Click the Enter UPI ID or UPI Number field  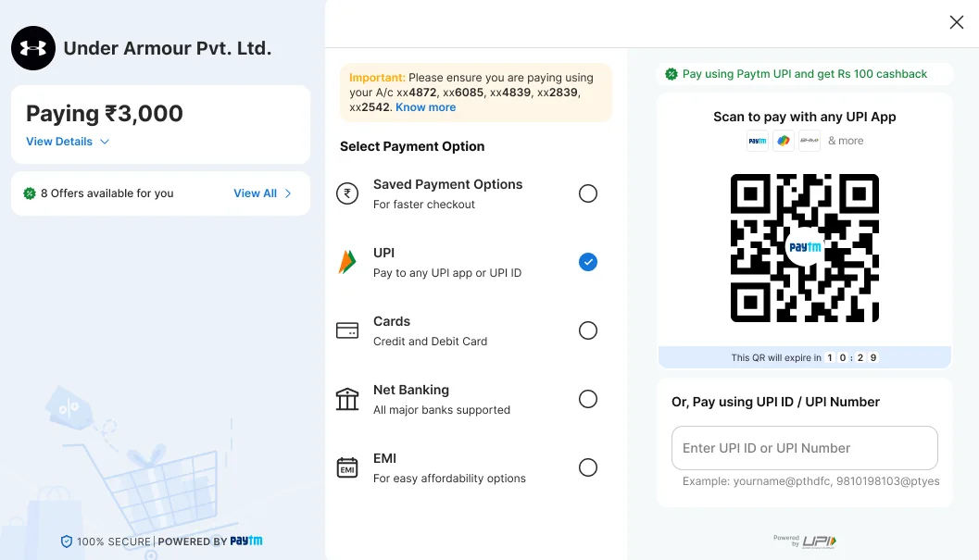[x=804, y=448]
